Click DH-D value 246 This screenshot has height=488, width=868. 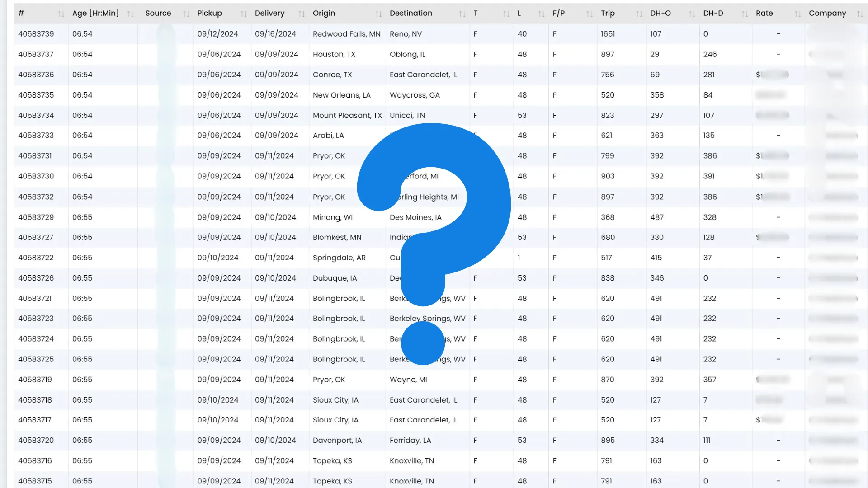tap(710, 54)
